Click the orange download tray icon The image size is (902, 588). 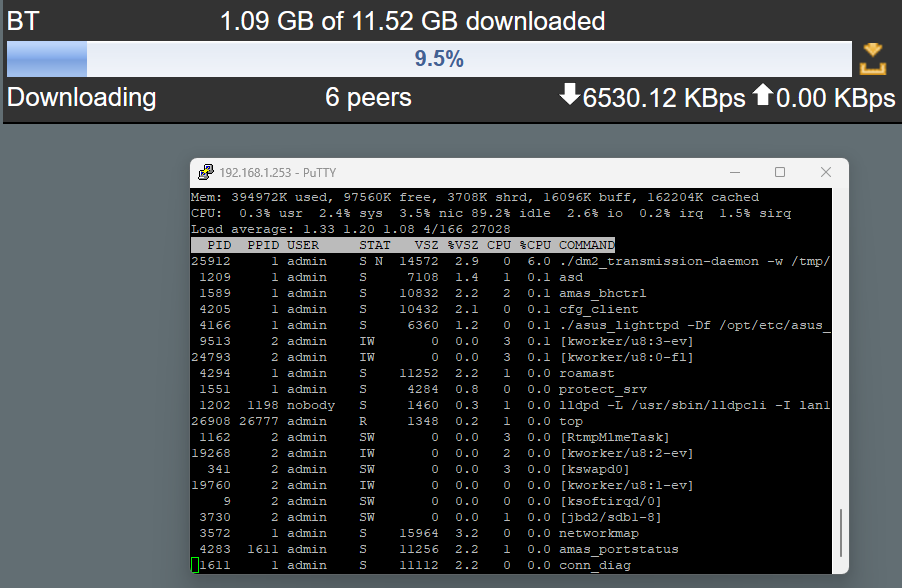click(873, 59)
